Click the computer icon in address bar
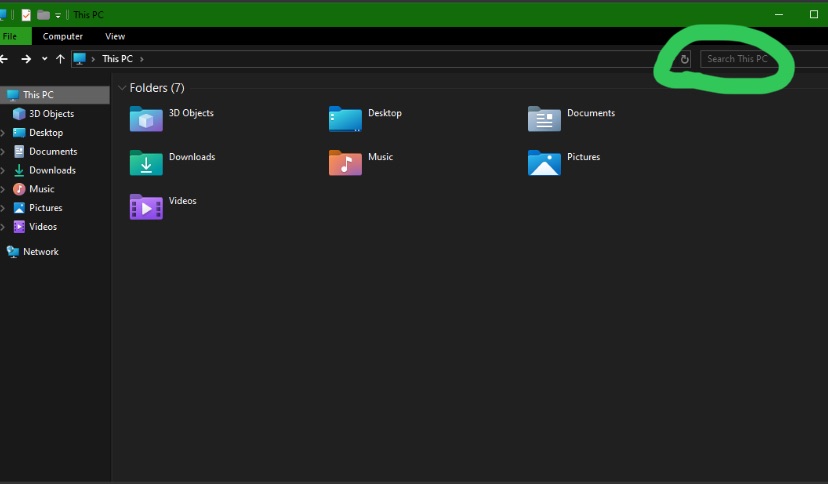Viewport: 828px width, 484px height. 79,59
